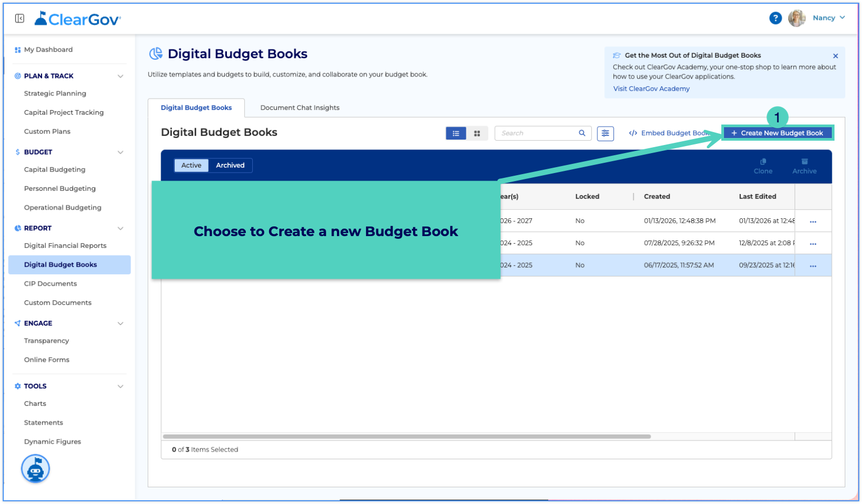
Task: Click Created date 01/13/2026, 12:48:38 PM
Action: pyautogui.click(x=680, y=221)
